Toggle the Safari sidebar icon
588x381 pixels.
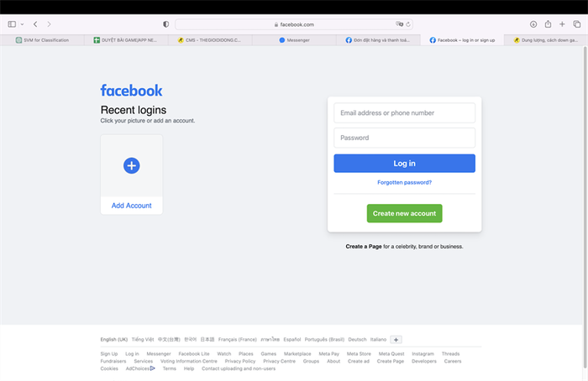coord(12,24)
